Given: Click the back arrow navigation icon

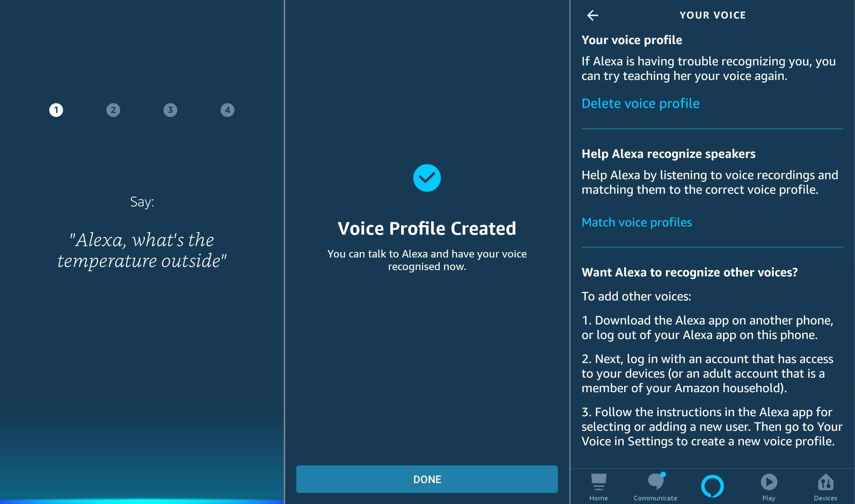Looking at the screenshot, I should coord(593,15).
